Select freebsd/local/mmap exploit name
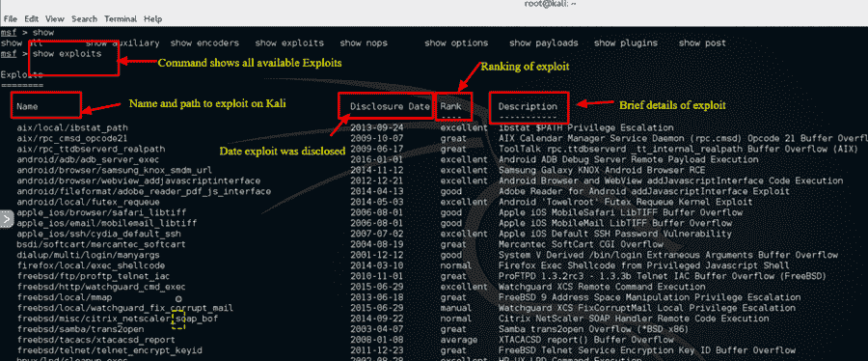This screenshot has height=361, width=868. [x=65, y=297]
